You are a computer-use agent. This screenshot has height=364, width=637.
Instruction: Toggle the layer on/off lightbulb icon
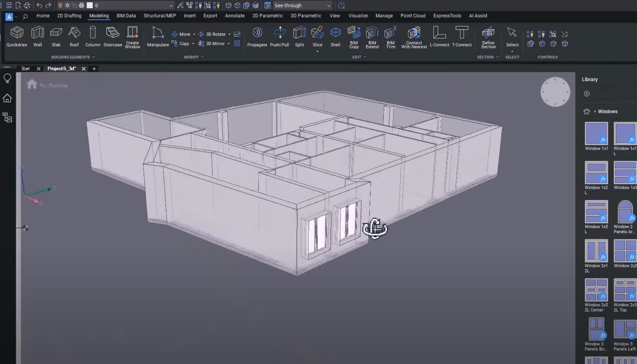[60, 5]
